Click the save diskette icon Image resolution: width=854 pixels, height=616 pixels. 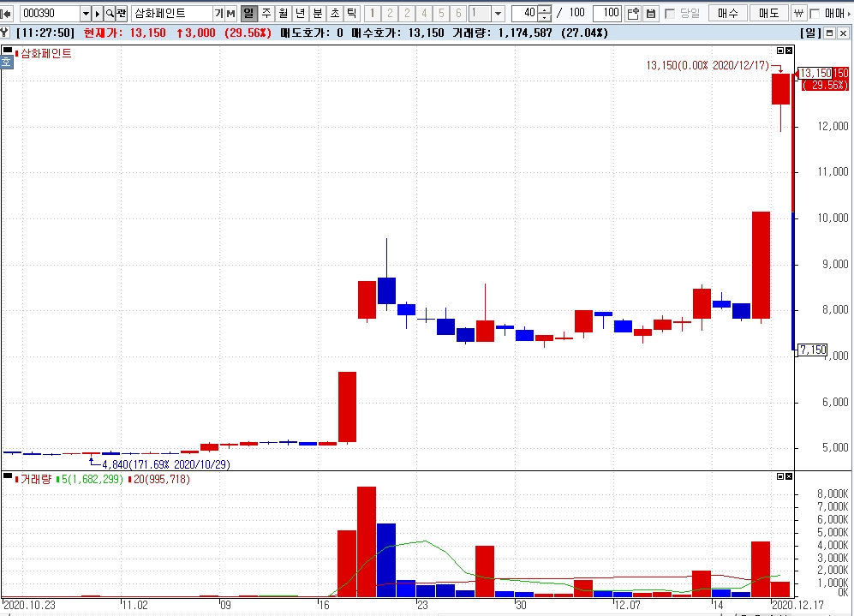[650, 13]
